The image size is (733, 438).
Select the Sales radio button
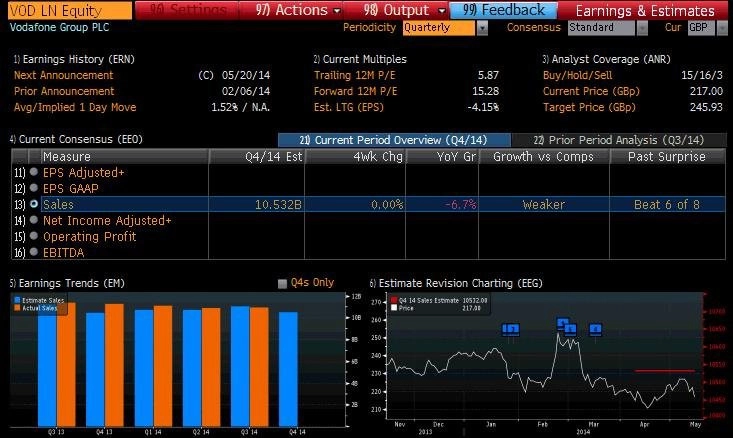coord(34,204)
